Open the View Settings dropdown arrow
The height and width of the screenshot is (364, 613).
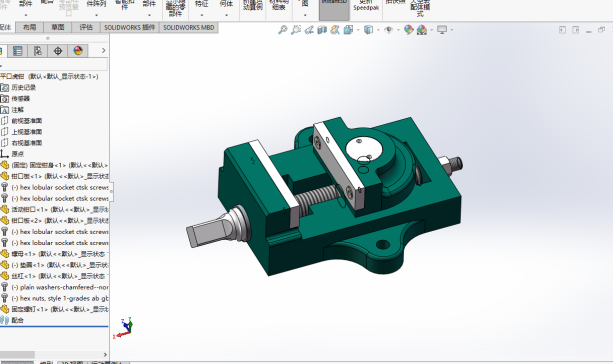point(452,30)
